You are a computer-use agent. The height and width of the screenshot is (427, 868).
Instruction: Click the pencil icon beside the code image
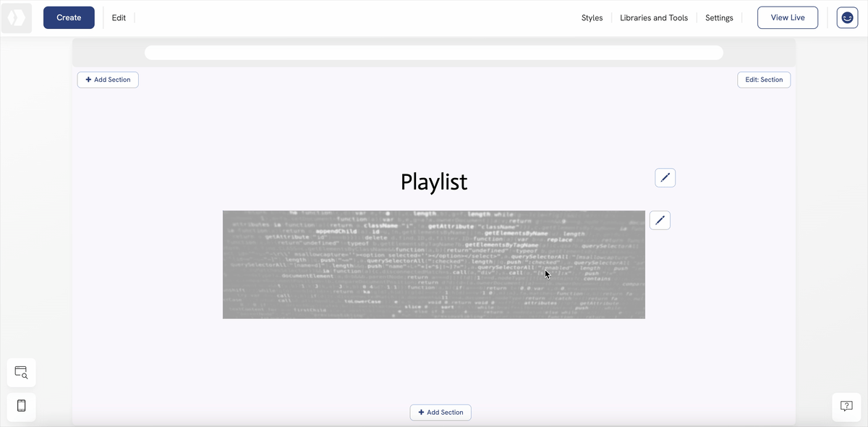660,220
